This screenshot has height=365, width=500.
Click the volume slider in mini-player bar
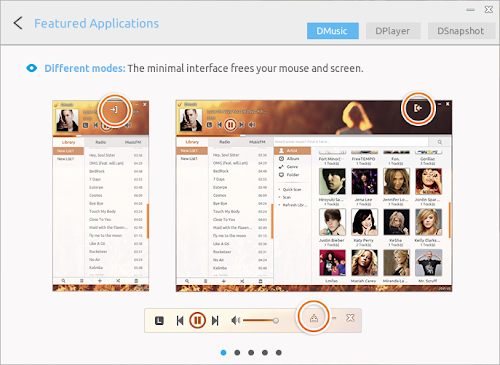click(261, 321)
